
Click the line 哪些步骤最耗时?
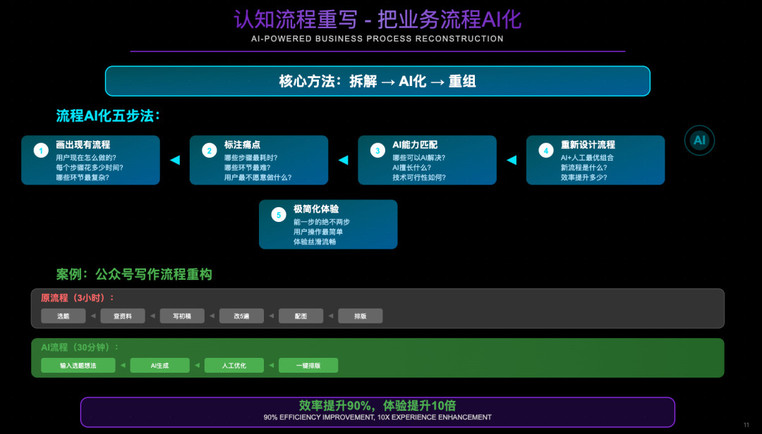[x=251, y=158]
